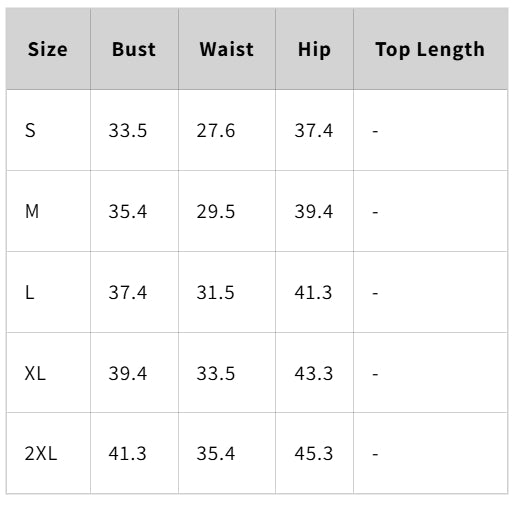Click hip value 43.3 in XL row
The width and height of the screenshot is (514, 509).
pyautogui.click(x=314, y=373)
